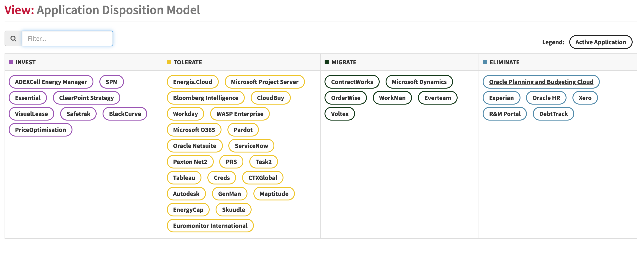Click the ELIMINATE column header
644x263 pixels.
coord(558,62)
